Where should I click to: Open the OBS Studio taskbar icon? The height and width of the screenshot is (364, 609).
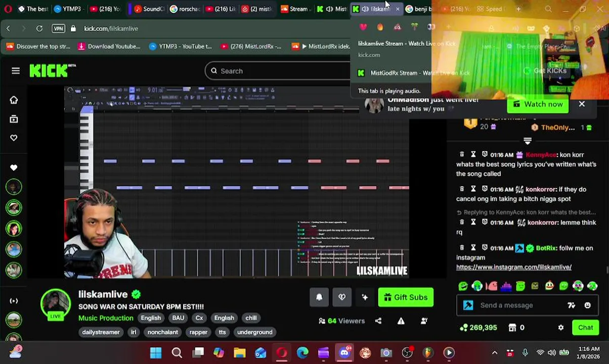click(407, 353)
